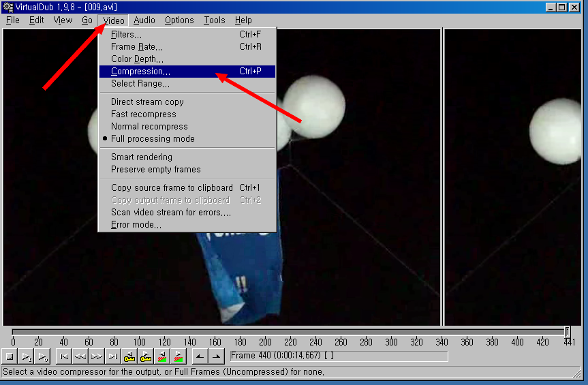Open the Audio menu

(x=144, y=20)
